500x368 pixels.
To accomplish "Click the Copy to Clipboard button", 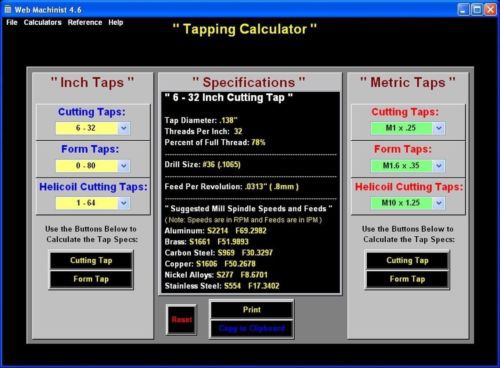I will 252,329.
